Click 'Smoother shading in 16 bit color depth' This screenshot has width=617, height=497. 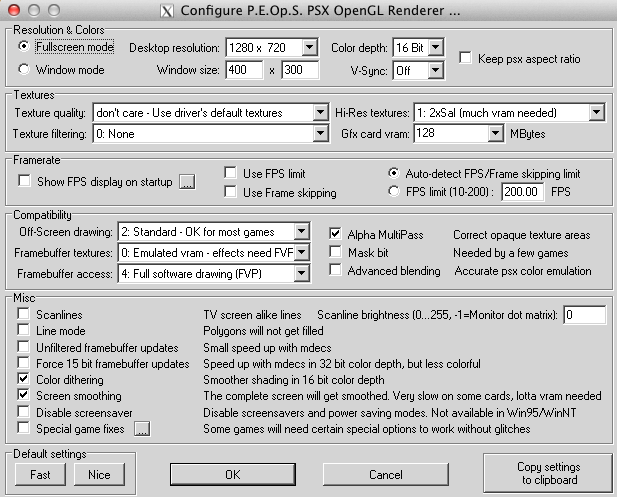294,380
